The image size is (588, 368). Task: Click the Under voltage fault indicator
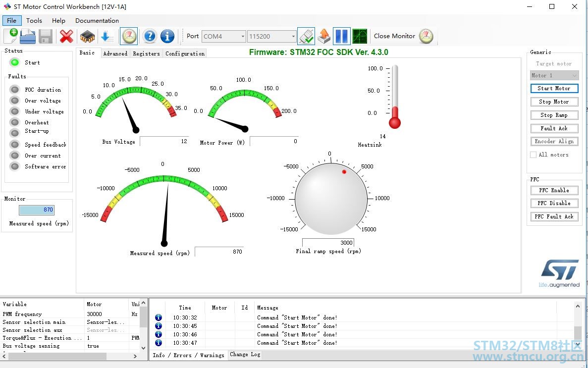15,111
